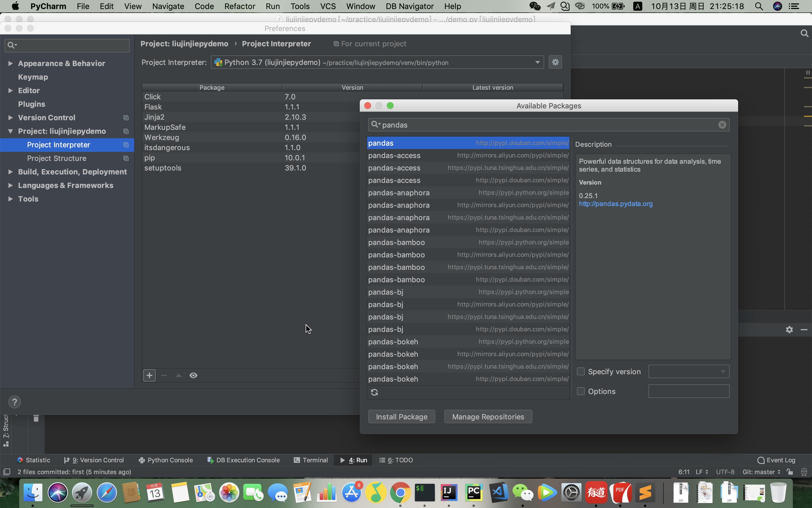Click the copy icon next to Version Control
Image resolution: width=812 pixels, height=508 pixels.
(x=126, y=118)
